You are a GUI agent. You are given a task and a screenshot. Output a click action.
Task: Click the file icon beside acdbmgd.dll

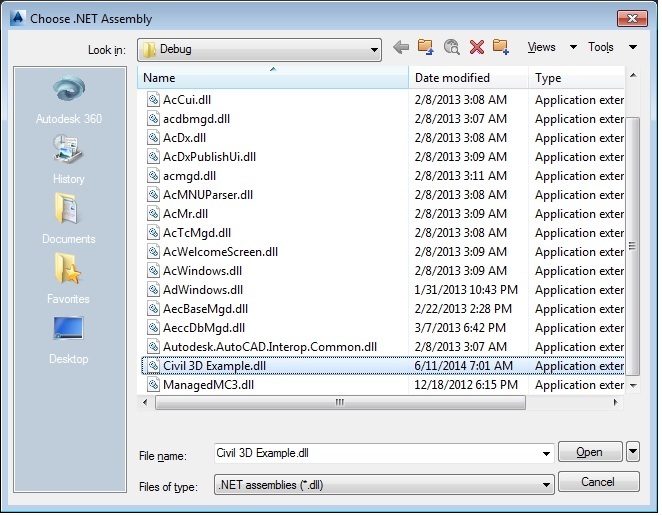pos(153,119)
